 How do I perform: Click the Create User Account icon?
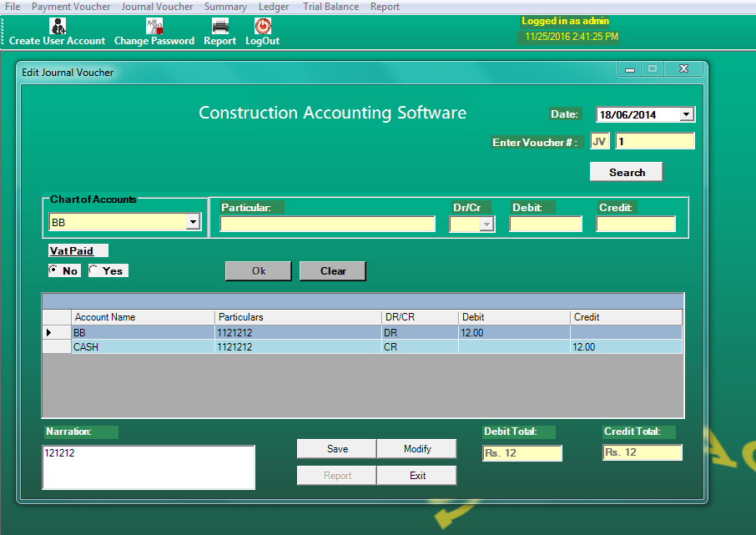tap(58, 26)
